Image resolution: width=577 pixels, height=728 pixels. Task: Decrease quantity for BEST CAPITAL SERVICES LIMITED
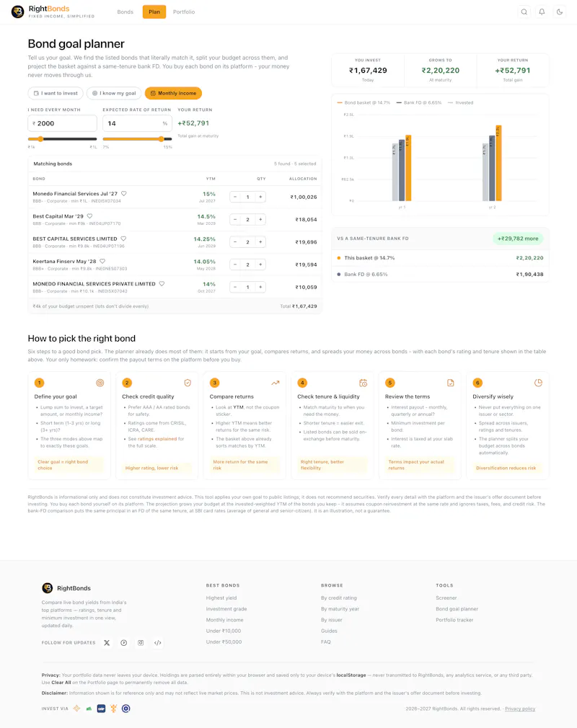(235, 242)
